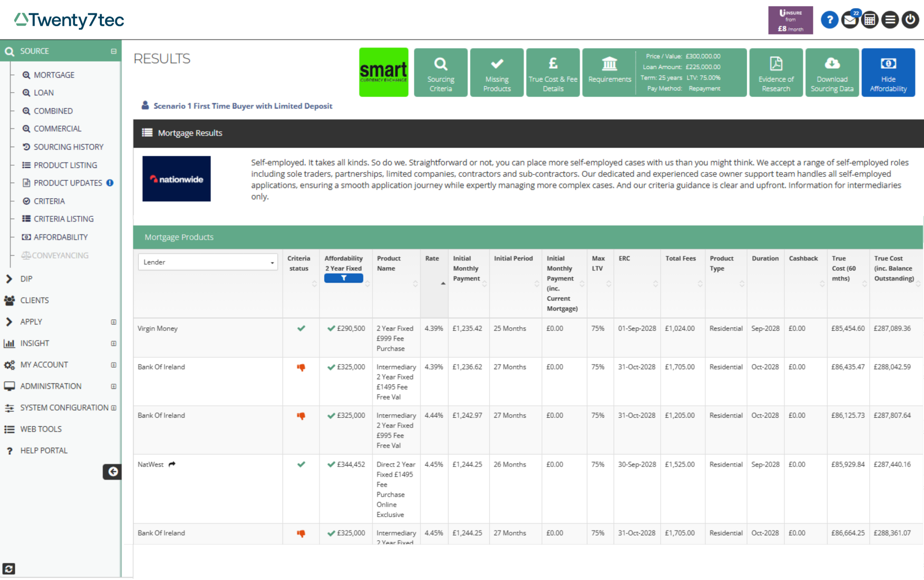Collapse sidebar with the arrow button
Viewport: 924px width, 580px height.
[112, 471]
